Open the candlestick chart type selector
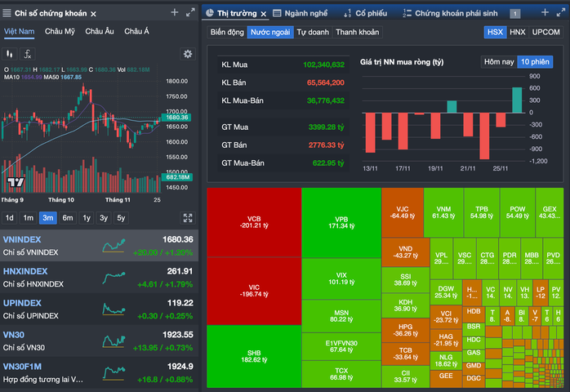The width and height of the screenshot is (570, 392). point(10,54)
